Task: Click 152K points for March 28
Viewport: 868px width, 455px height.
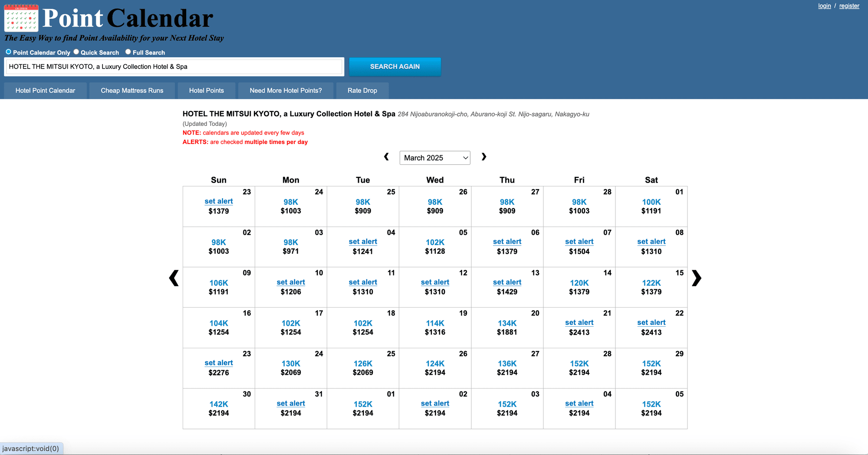Action: tap(579, 363)
